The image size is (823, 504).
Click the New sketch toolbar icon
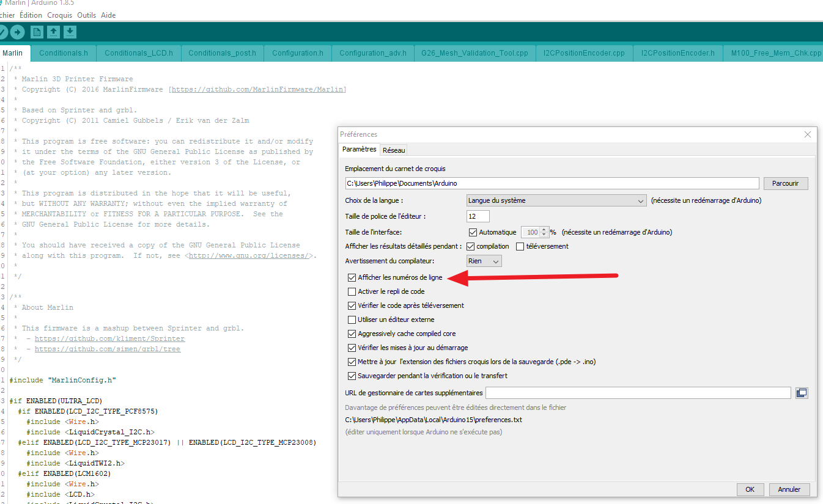click(x=37, y=32)
